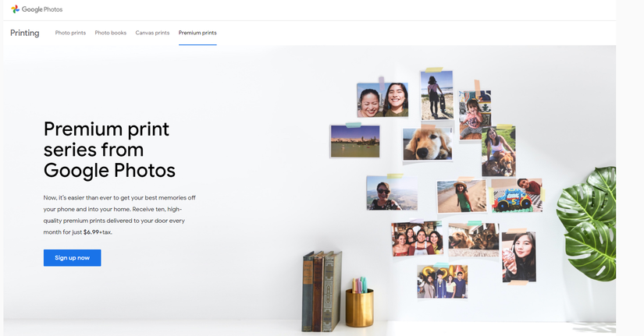
Task: Click the $6.99+tax price text
Action: tap(98, 232)
